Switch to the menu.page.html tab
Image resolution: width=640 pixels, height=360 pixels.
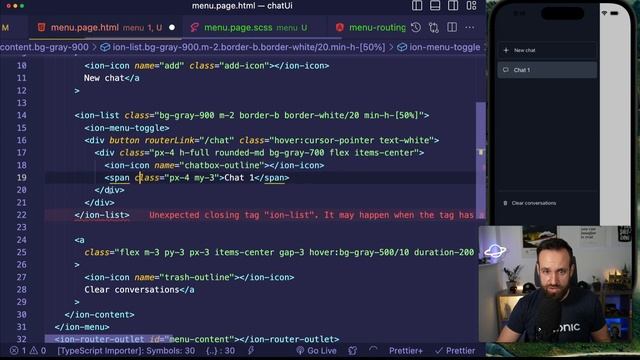coord(106,27)
